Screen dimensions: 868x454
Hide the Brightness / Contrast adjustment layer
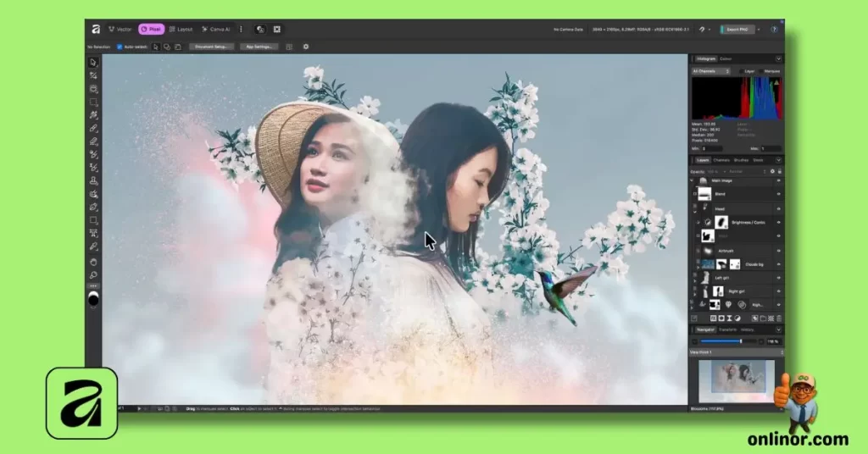tap(778, 222)
